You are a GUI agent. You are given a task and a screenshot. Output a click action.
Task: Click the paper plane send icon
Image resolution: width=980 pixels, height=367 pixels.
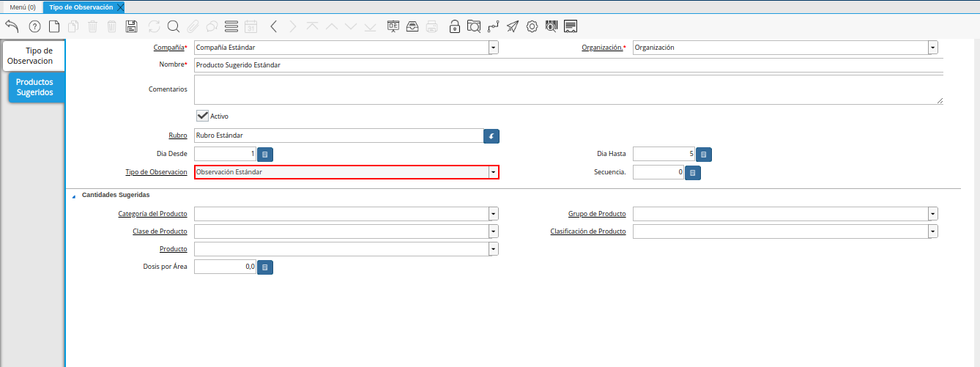[513, 26]
